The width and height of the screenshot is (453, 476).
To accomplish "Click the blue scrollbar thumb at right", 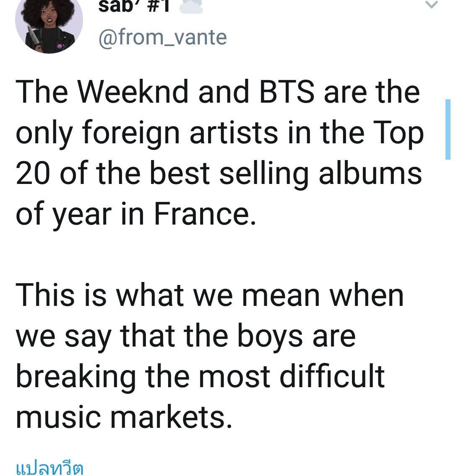I will (448, 129).
